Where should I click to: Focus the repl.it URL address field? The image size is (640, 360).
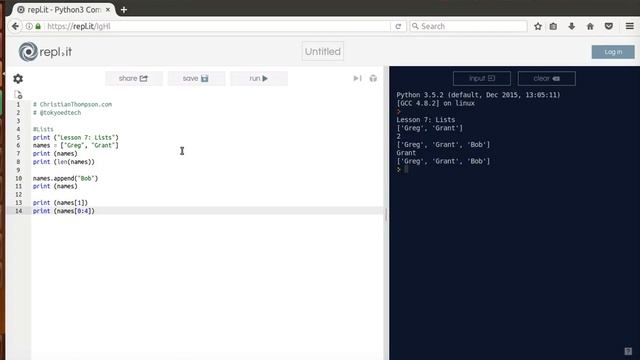(216, 26)
